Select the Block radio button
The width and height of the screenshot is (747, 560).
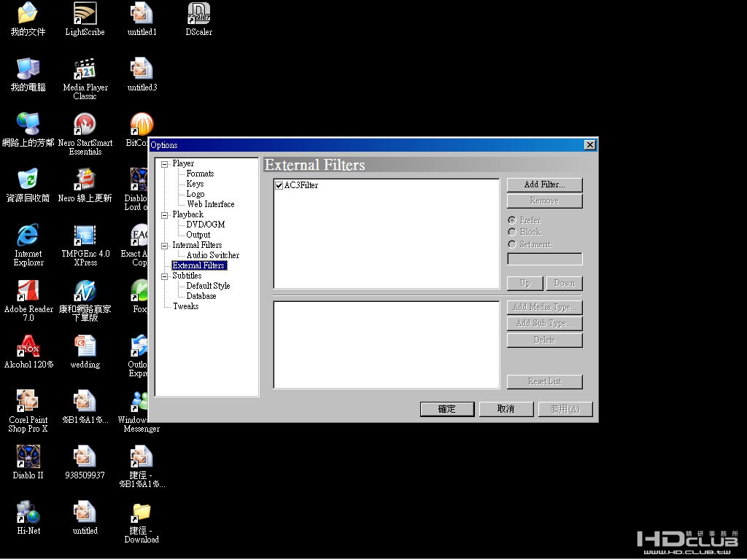(512, 232)
